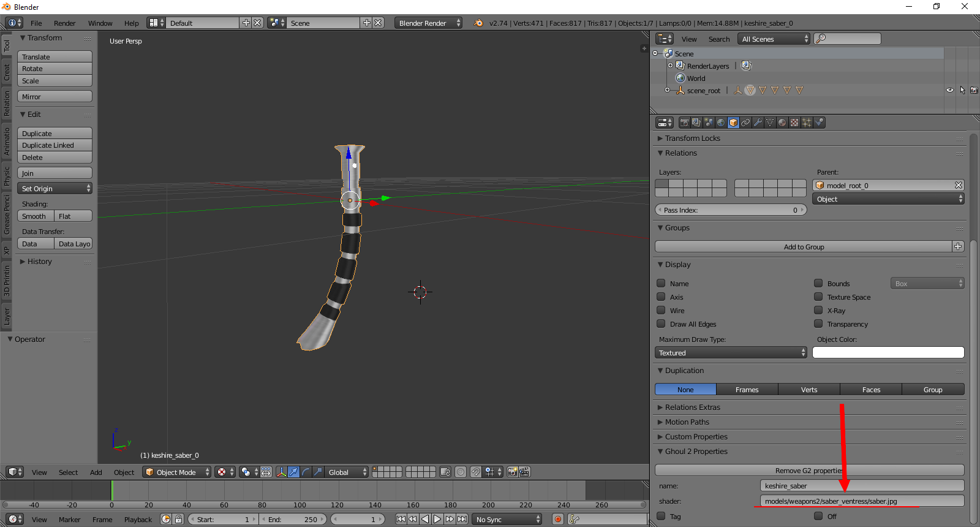This screenshot has height=527, width=980.
Task: Enable the translate manipulator arrow icon
Action: pyautogui.click(x=293, y=472)
